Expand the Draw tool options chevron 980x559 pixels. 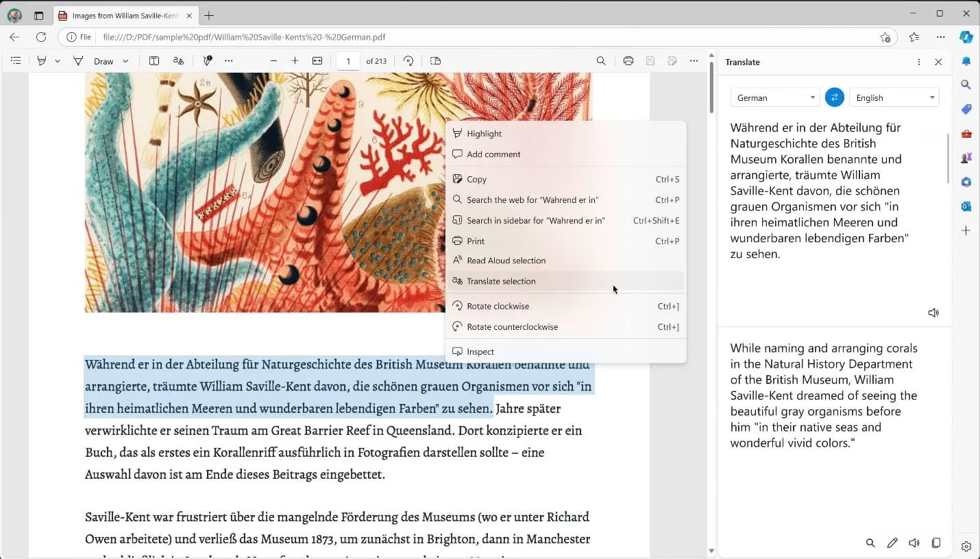coord(126,60)
